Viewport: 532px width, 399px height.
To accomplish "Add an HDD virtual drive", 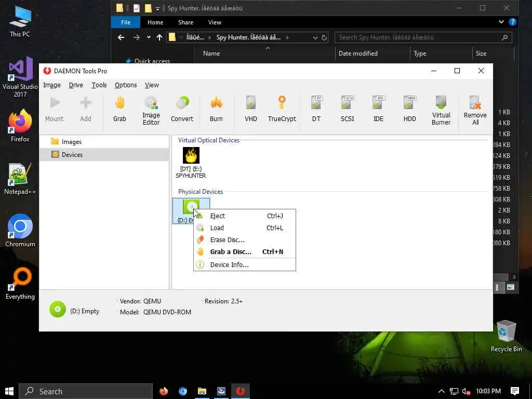I will click(409, 109).
